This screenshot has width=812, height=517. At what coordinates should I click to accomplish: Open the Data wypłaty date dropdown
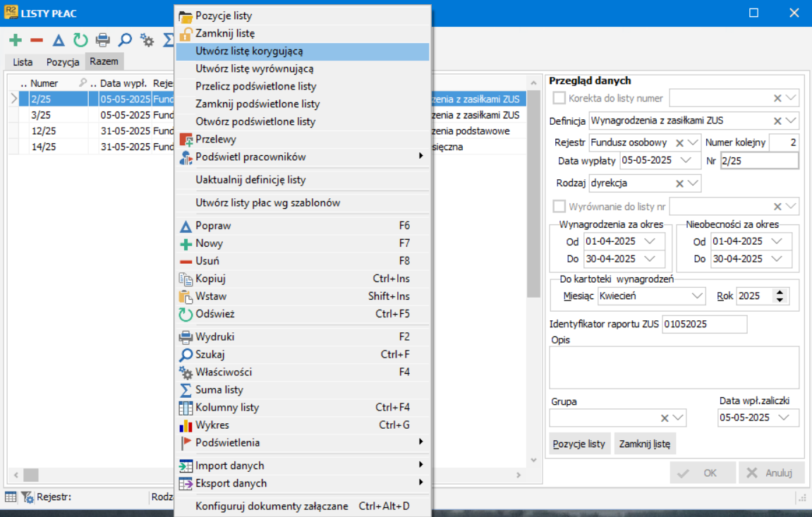click(686, 160)
